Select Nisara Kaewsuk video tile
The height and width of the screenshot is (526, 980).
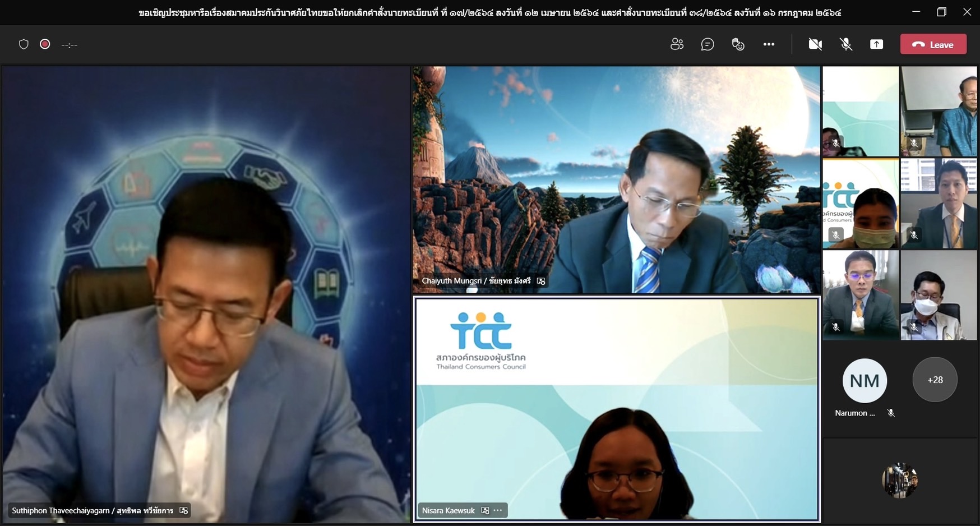pyautogui.click(x=616, y=409)
